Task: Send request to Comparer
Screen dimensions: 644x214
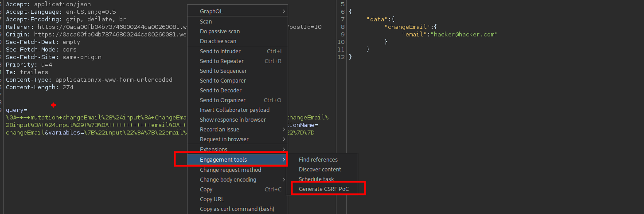Action: coord(222,80)
